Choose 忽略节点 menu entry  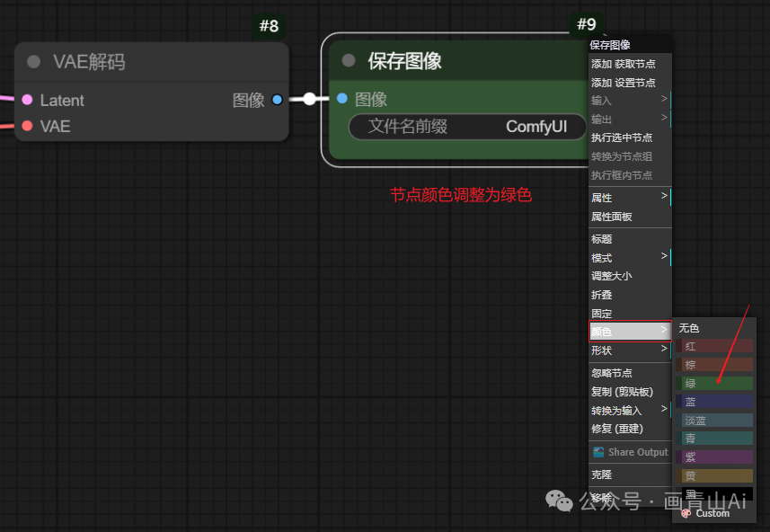click(630, 373)
